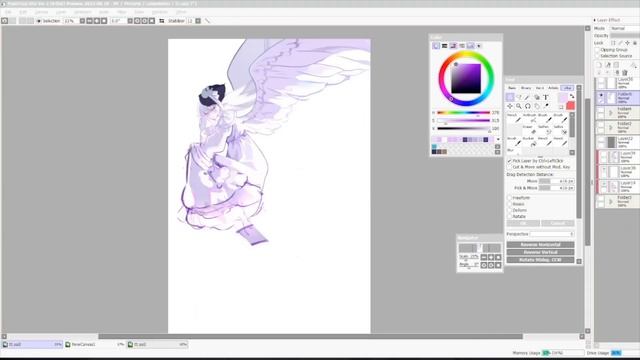The height and width of the screenshot is (360, 640).
Task: Click the Reverse Horizontal button
Action: coord(540,244)
